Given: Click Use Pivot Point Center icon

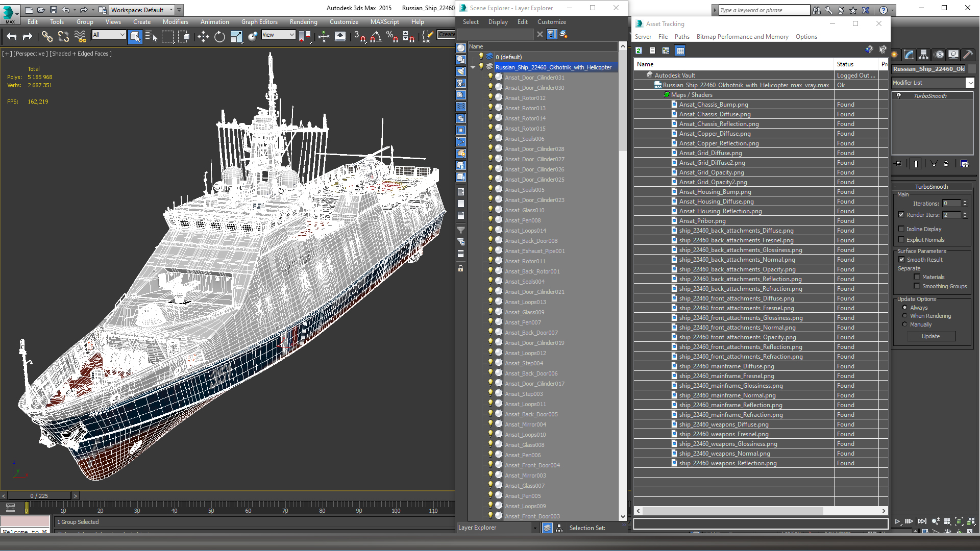Looking at the screenshot, I should tap(304, 36).
